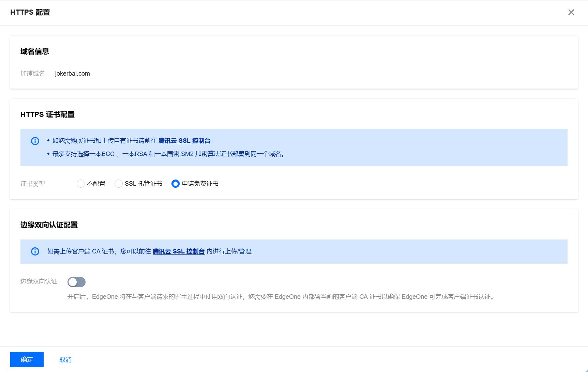This screenshot has height=372, width=588.
Task: Select the 不配置 certificate type radio
Action: [81, 184]
